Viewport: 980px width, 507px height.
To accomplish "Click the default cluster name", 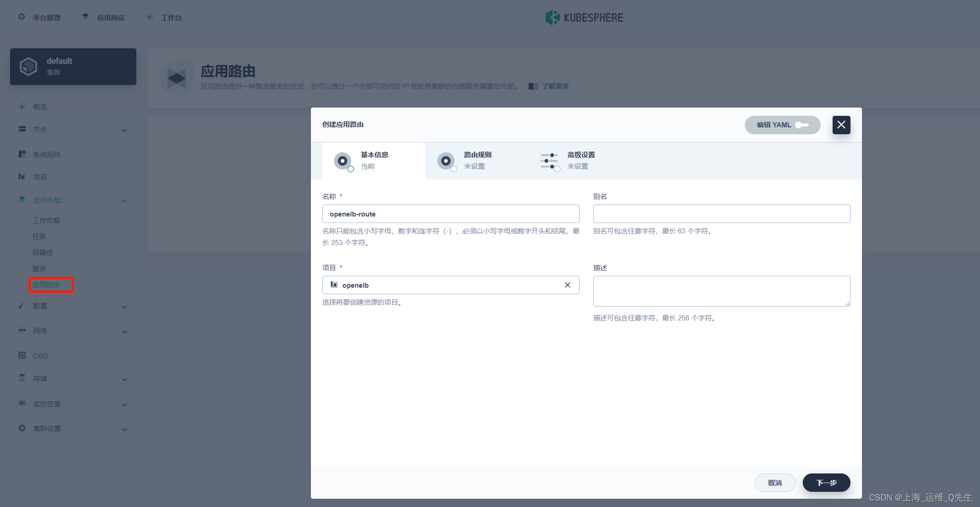I will (60, 61).
